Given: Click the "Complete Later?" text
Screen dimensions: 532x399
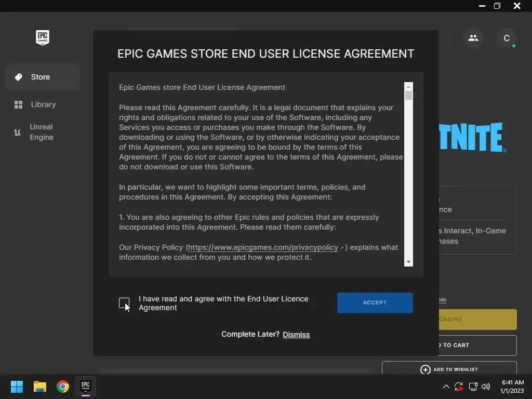Looking at the screenshot, I should pos(250,334).
